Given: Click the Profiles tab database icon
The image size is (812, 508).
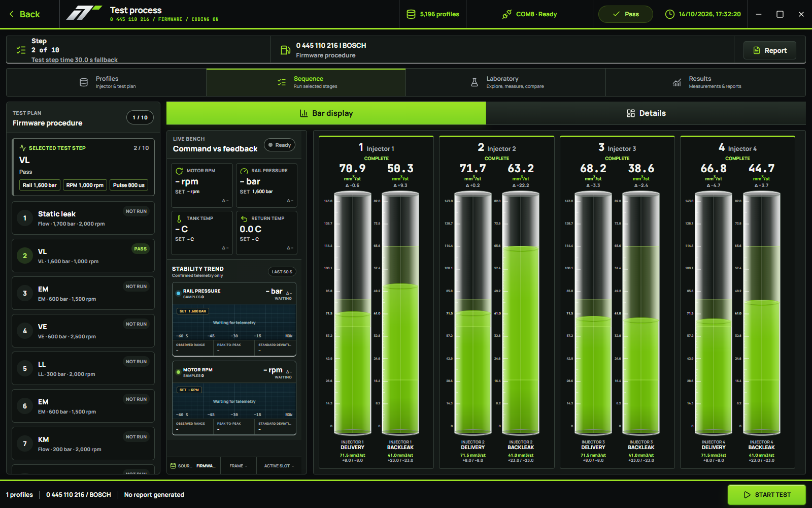Looking at the screenshot, I should click(84, 82).
